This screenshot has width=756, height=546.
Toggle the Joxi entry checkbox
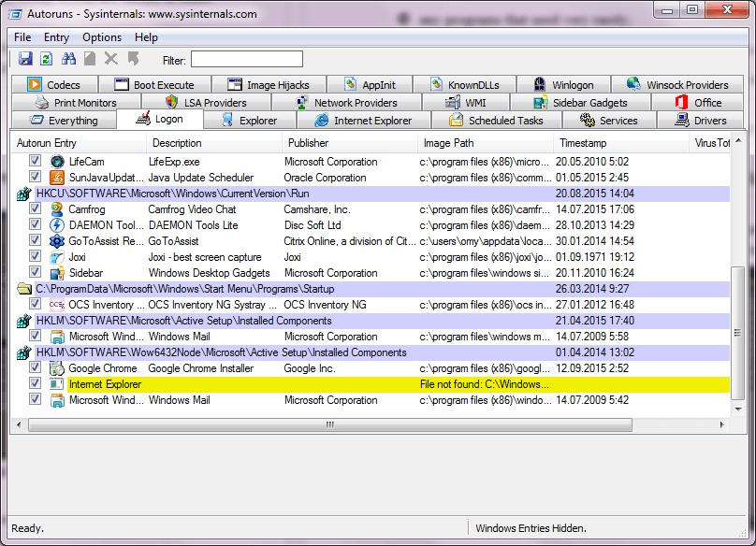click(x=35, y=256)
